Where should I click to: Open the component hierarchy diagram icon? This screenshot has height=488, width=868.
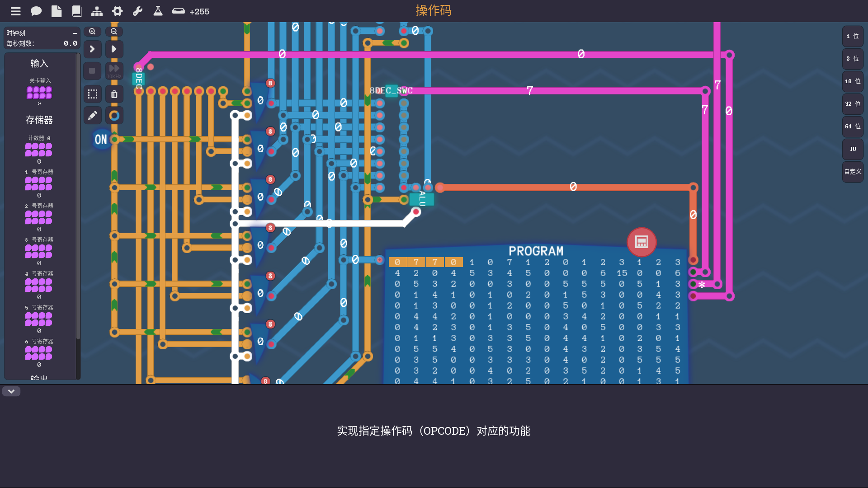point(97,11)
